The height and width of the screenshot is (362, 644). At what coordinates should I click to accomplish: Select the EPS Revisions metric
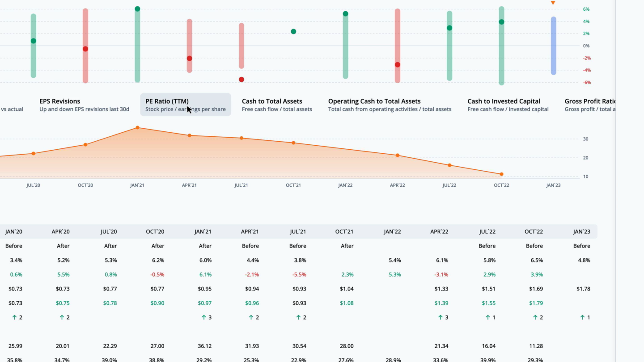pyautogui.click(x=84, y=105)
